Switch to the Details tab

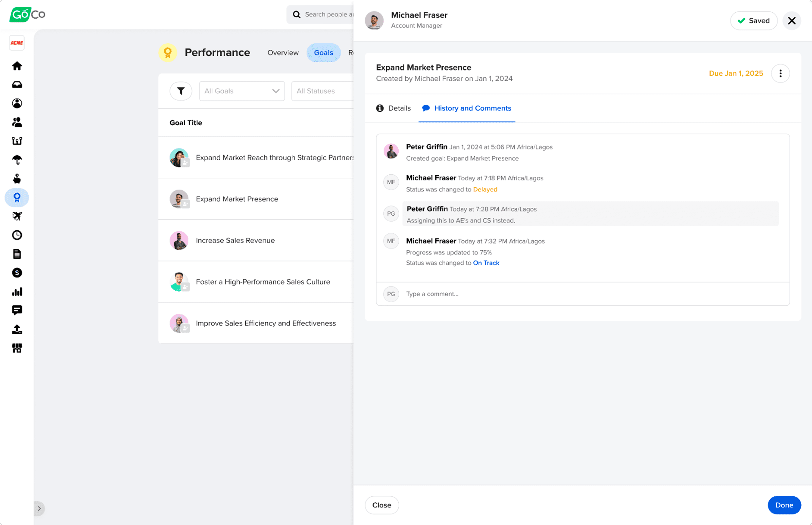[393, 108]
